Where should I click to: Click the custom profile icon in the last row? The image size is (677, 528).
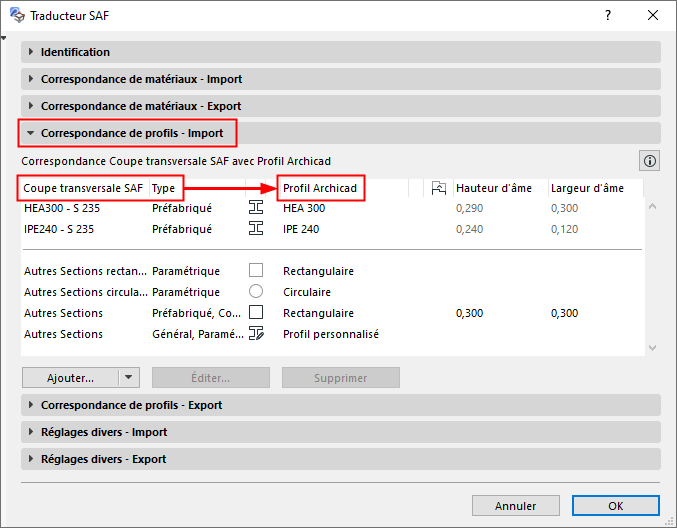point(256,334)
